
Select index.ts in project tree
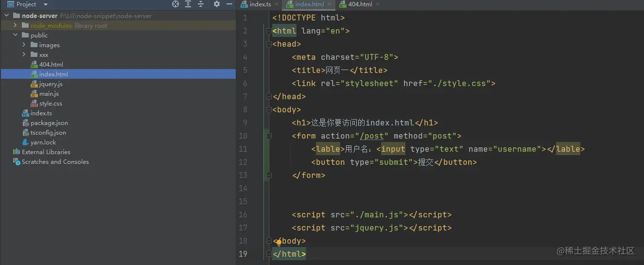tap(41, 113)
